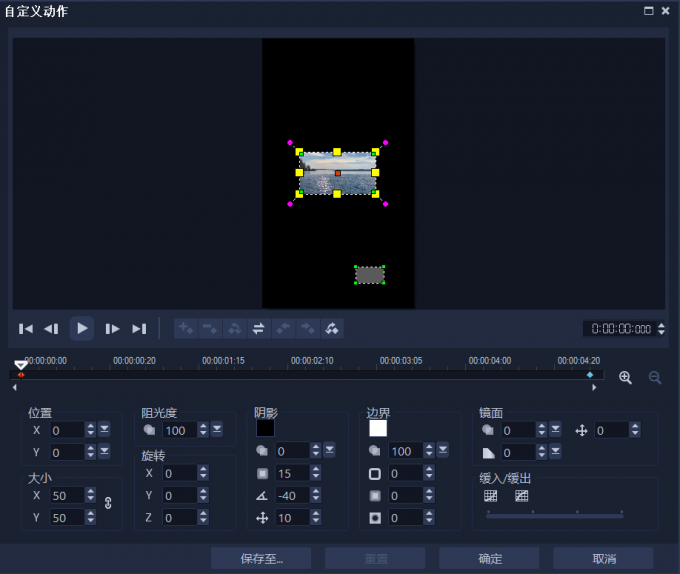Click the ease out icon
The width and height of the screenshot is (680, 574).
click(521, 495)
